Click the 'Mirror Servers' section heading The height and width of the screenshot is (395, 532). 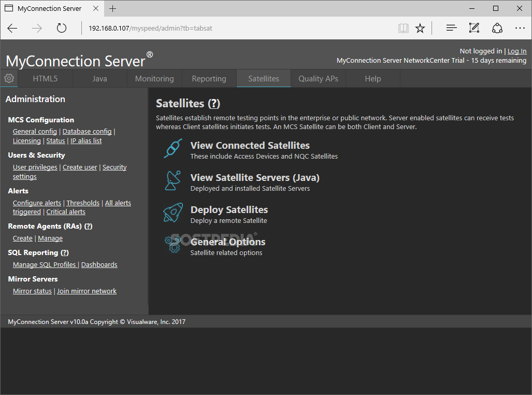click(x=33, y=279)
